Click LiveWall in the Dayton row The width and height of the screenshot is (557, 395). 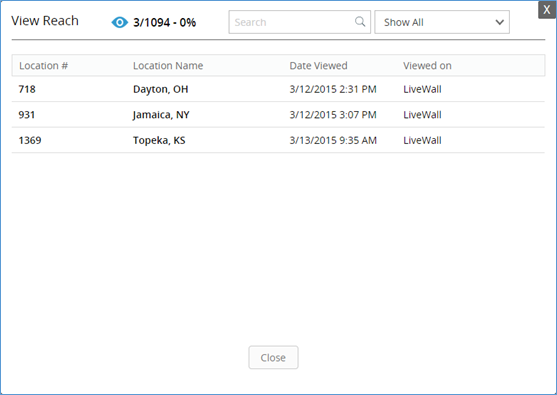tap(422, 89)
